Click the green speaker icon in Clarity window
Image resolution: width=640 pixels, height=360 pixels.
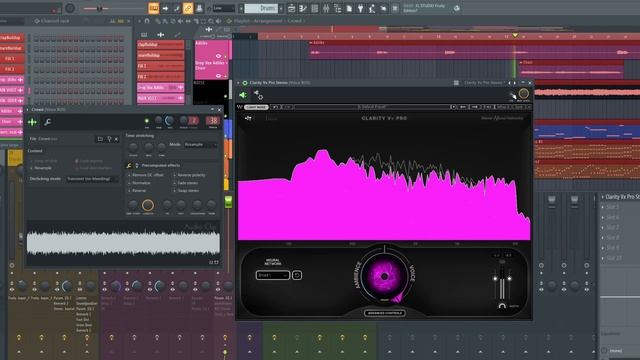(x=243, y=95)
